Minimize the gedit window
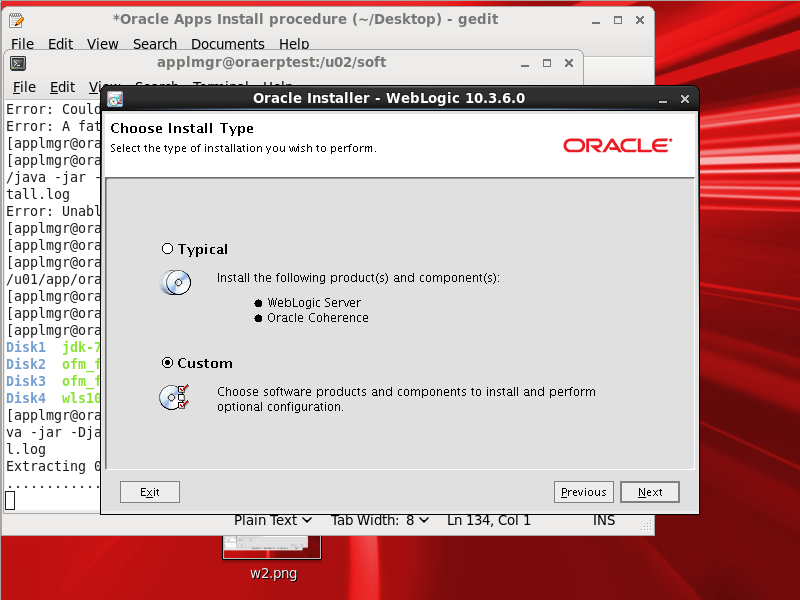Screen dimensions: 800x600 click(x=596, y=20)
